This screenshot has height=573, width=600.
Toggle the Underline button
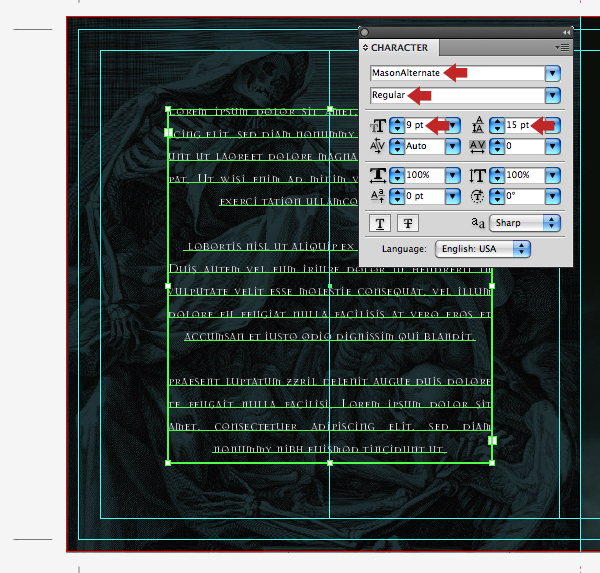(380, 223)
